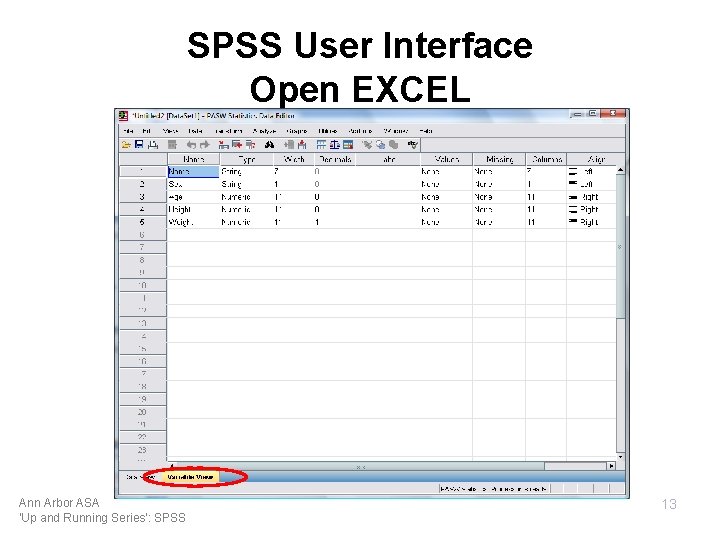
Task: Click the vertical scrollbar up arrow
Action: (x=620, y=170)
